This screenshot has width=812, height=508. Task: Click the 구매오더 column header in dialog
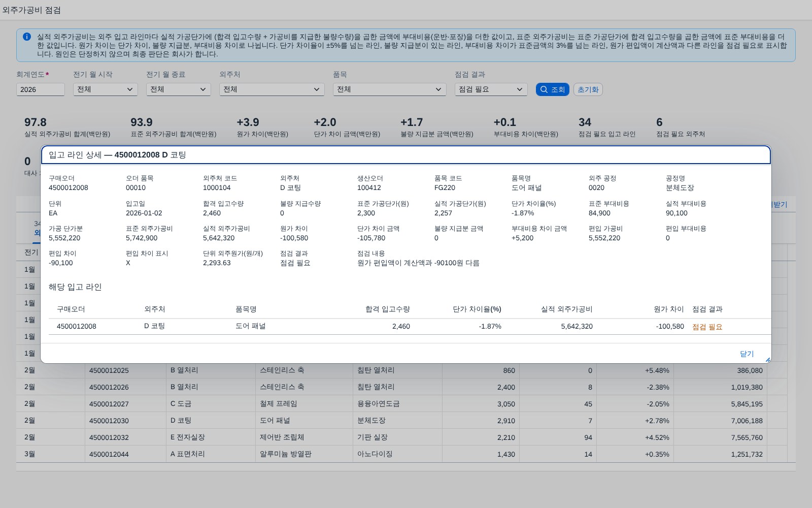(71, 309)
